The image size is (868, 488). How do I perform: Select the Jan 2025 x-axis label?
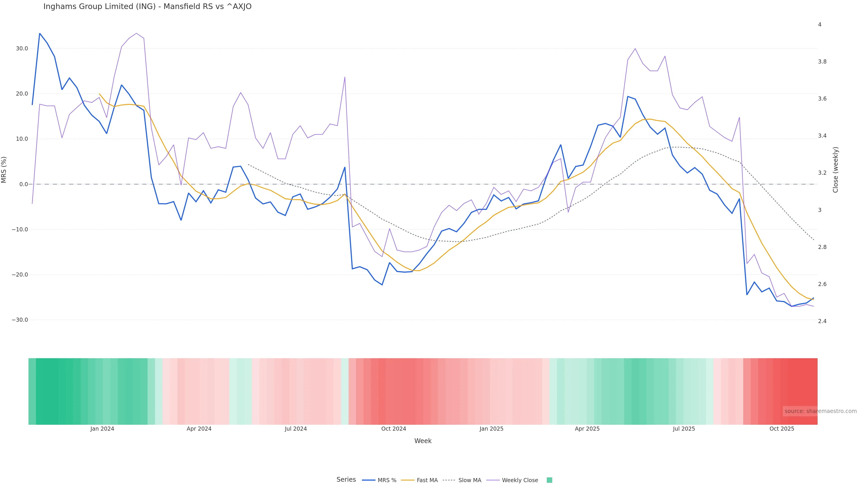[491, 429]
